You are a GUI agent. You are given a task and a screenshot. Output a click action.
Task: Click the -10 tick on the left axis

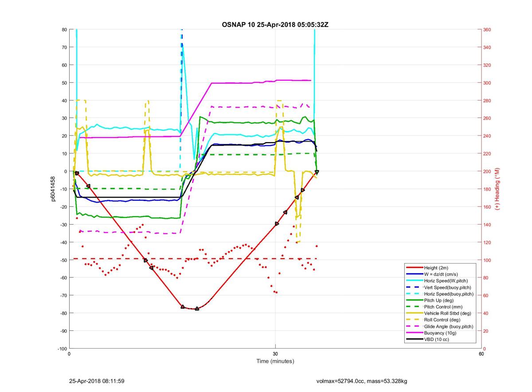pos(63,189)
